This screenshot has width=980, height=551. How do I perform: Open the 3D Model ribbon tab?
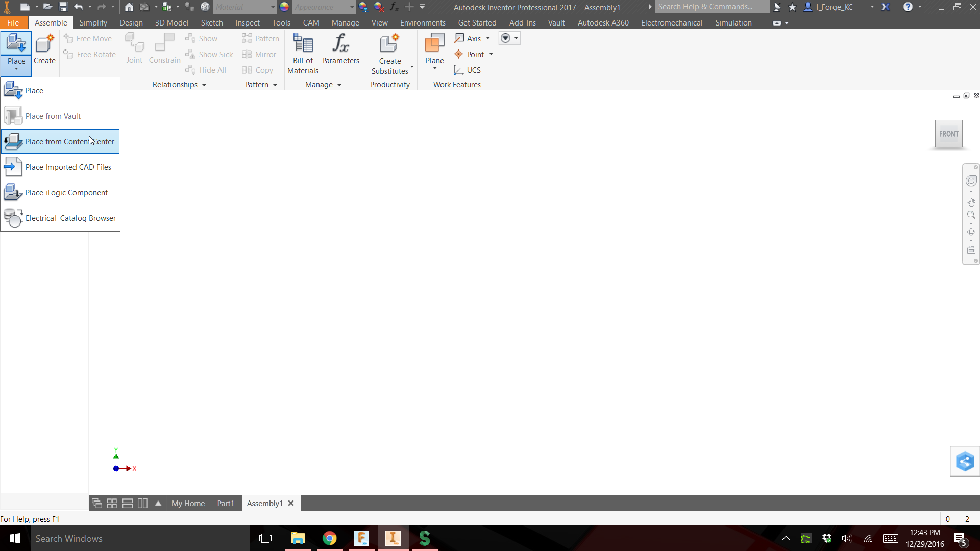click(x=171, y=23)
